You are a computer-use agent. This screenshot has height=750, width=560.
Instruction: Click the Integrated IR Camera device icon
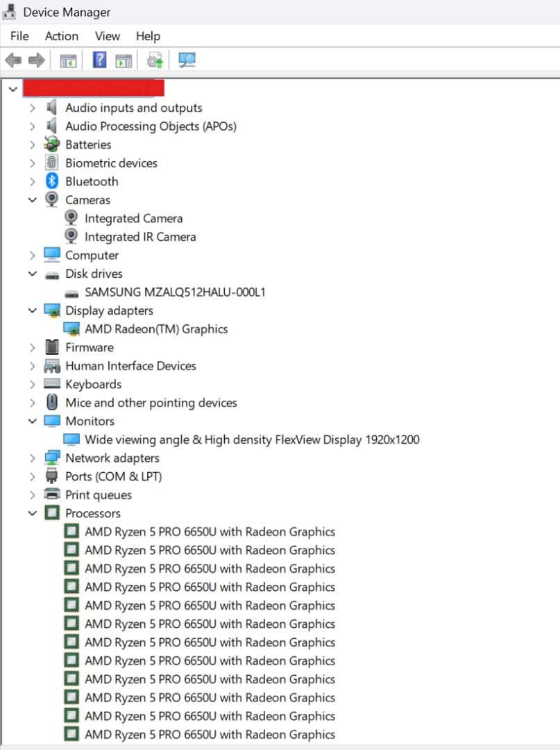(x=71, y=236)
